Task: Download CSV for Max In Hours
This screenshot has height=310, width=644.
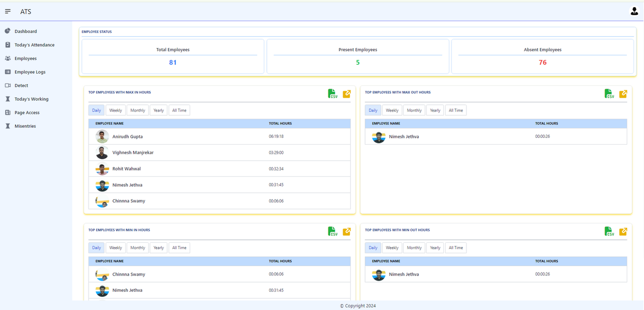Action: pos(332,94)
